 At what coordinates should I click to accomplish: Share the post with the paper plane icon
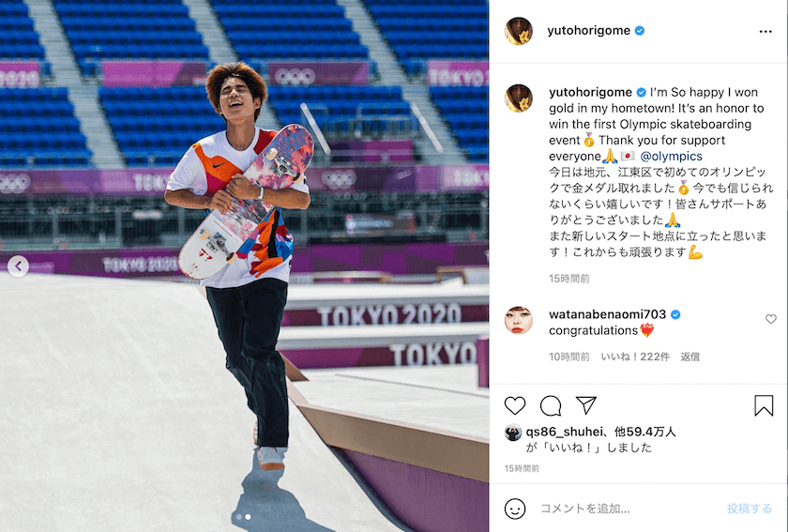[586, 405]
